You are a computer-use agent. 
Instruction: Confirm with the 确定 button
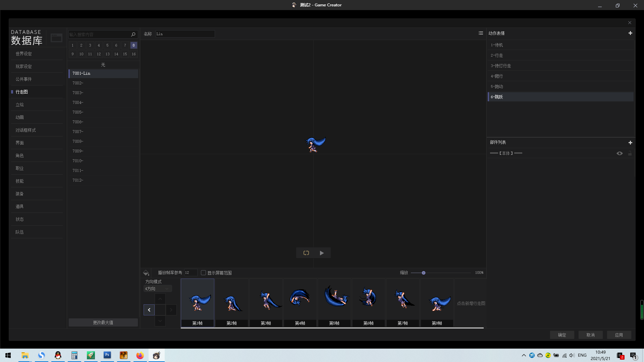coord(562,335)
